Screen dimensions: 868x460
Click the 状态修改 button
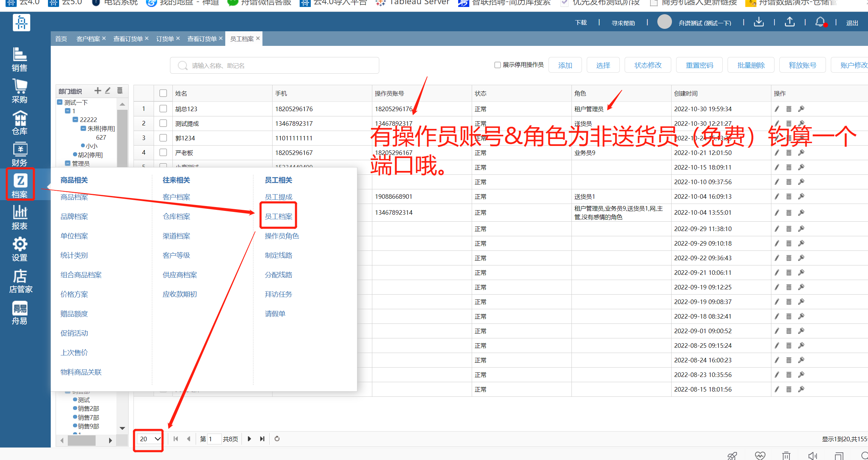[648, 65]
